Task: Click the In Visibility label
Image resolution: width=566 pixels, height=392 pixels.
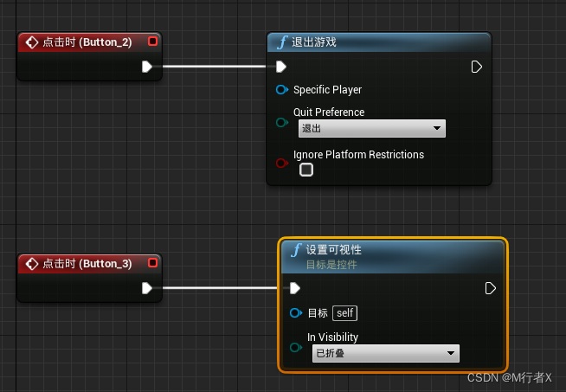Action: pyautogui.click(x=333, y=337)
